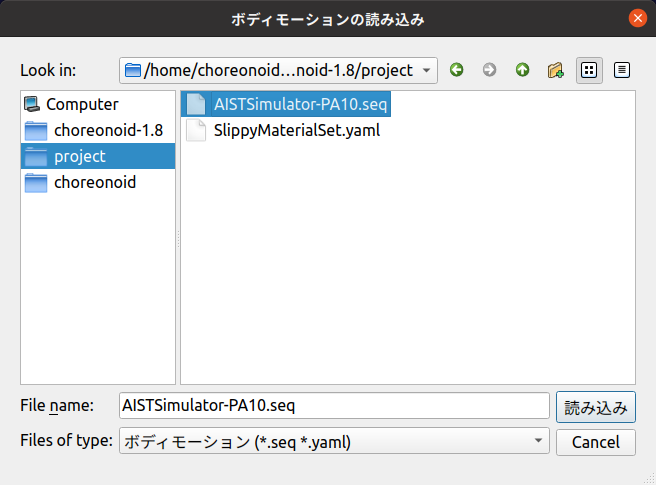Click the Forward navigation arrow
Viewport: 656px width, 485px height.
(x=489, y=70)
